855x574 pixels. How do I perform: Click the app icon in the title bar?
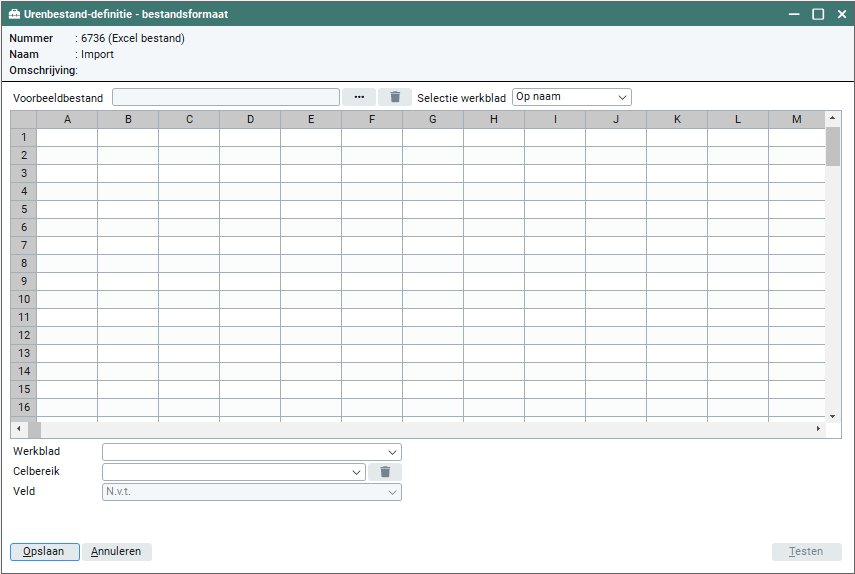tap(14, 14)
